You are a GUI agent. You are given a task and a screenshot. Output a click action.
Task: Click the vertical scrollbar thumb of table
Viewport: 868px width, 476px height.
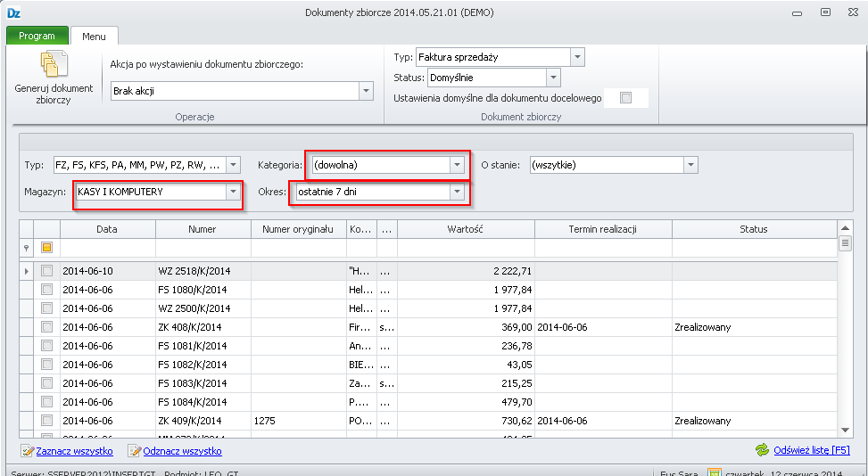tap(845, 243)
